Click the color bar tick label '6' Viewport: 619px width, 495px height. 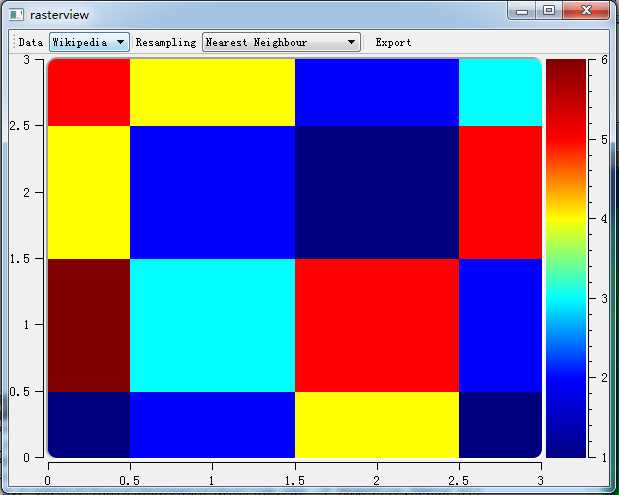click(x=604, y=60)
